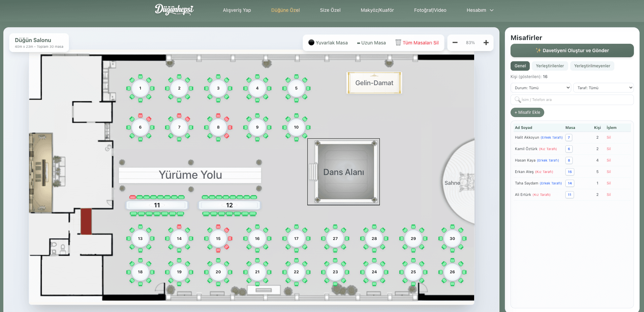
Task: Go to Fotoğraf/Video page
Action: tap(430, 10)
